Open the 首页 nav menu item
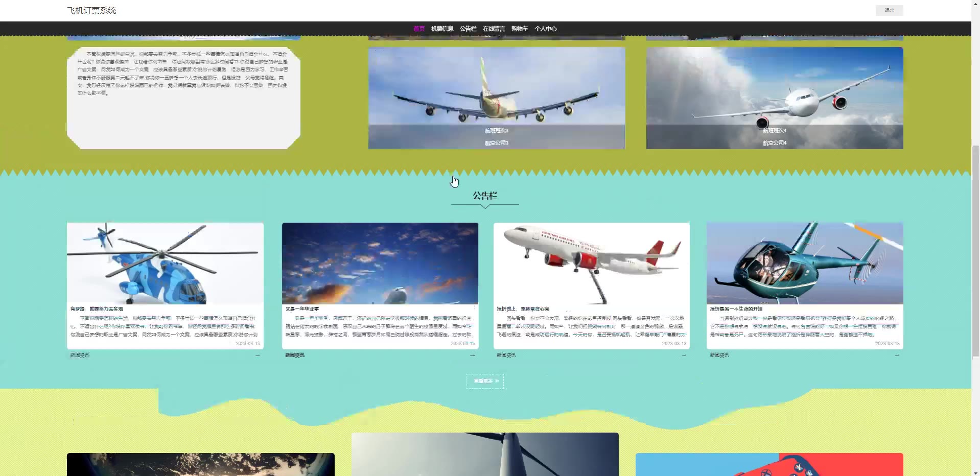The width and height of the screenshot is (980, 476). (x=419, y=29)
